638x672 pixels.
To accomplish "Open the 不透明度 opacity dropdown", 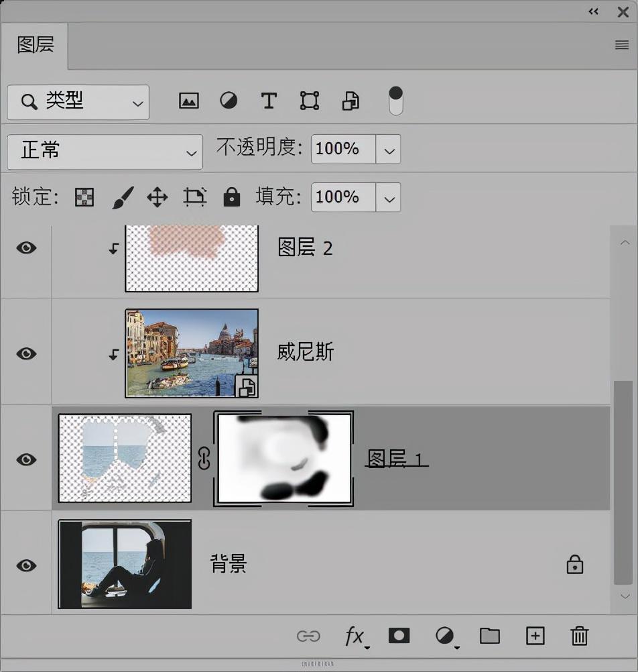I will tap(389, 149).
